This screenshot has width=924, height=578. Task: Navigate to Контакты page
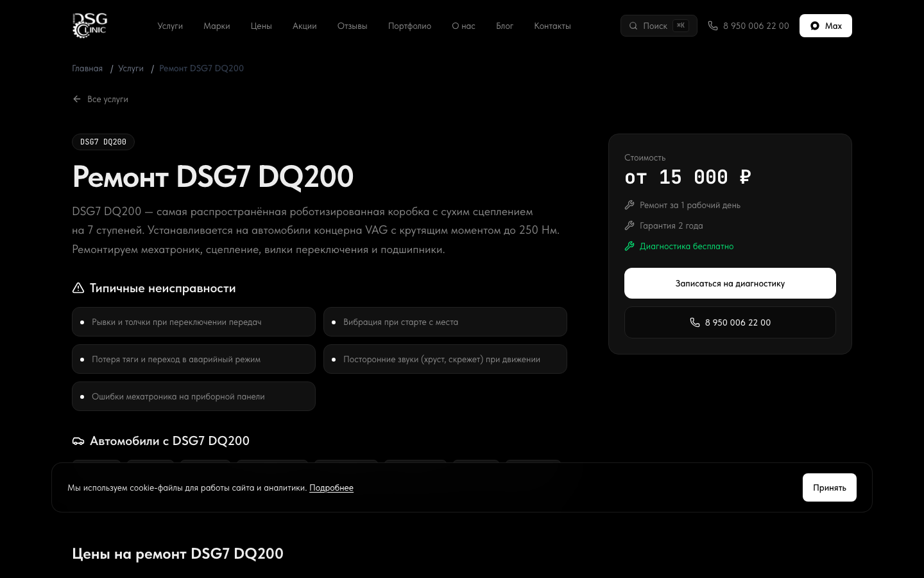point(552,26)
